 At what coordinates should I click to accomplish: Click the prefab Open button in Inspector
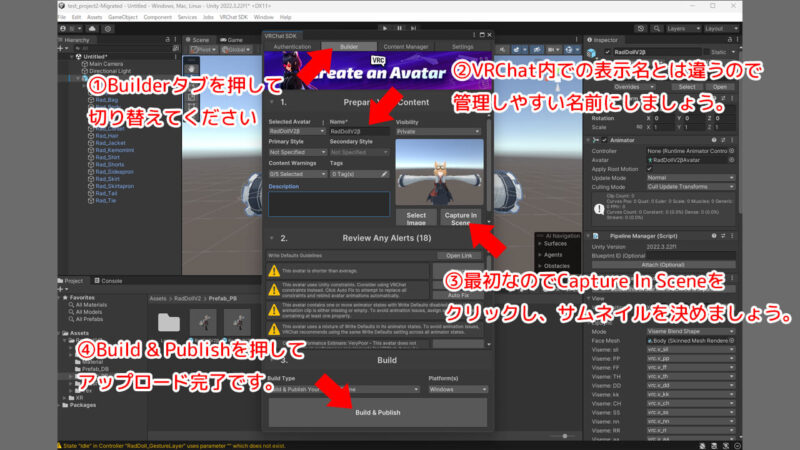point(720,87)
